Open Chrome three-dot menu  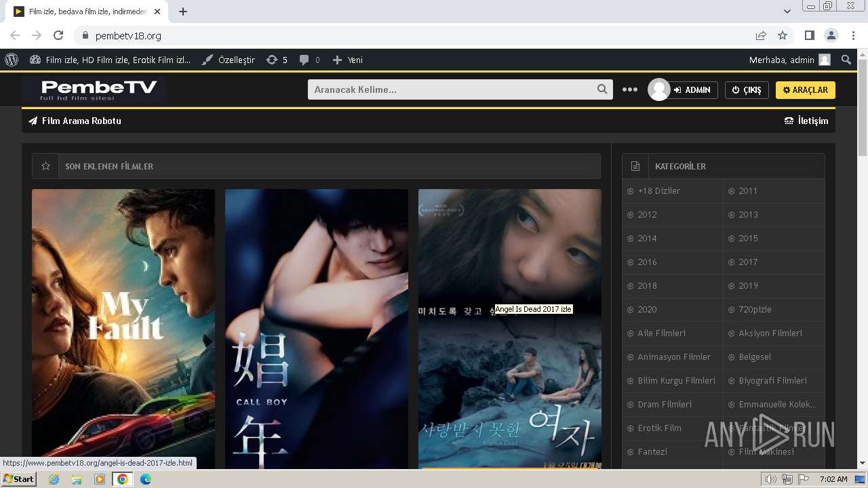click(852, 35)
